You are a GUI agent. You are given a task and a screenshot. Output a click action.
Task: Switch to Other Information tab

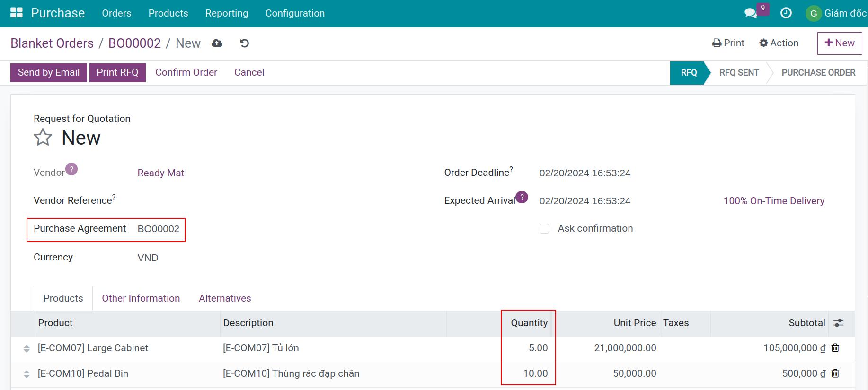pos(141,298)
